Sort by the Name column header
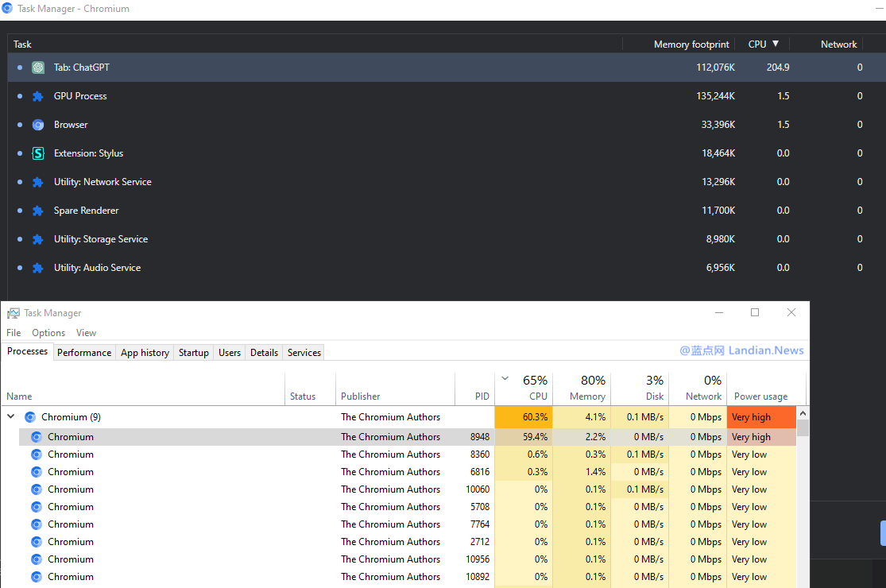 (143, 389)
